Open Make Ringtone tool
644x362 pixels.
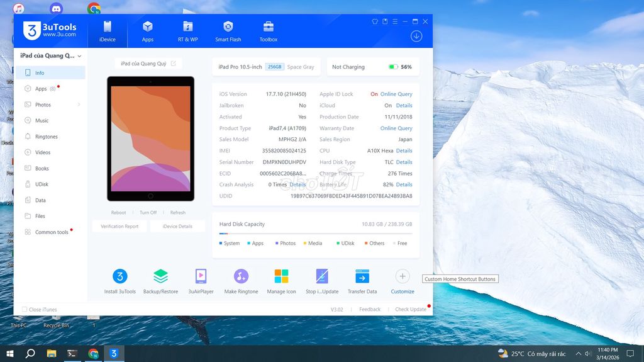click(241, 281)
